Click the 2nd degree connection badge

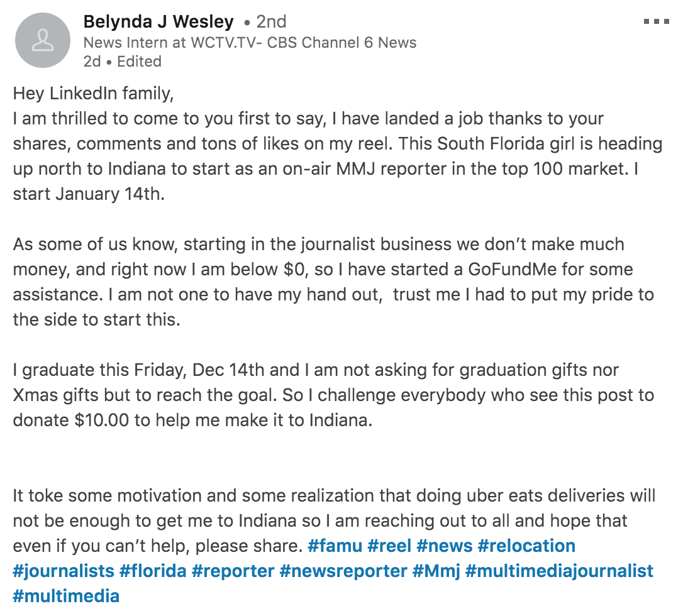click(266, 22)
